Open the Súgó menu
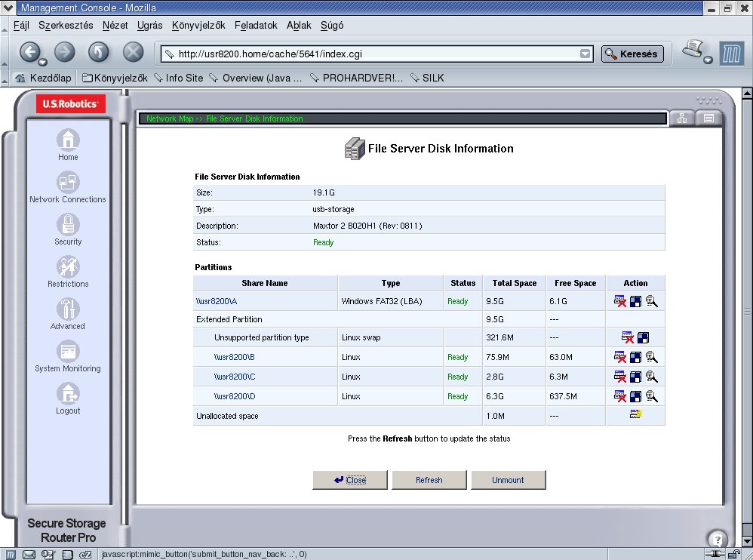The image size is (753, 560). pos(332,26)
